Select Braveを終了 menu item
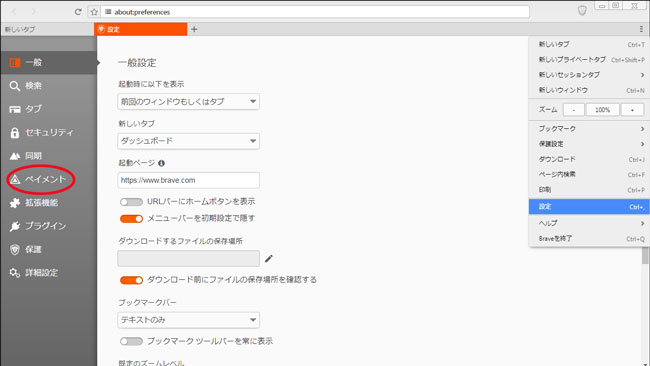Screen dimensions: 650x366 589,239
